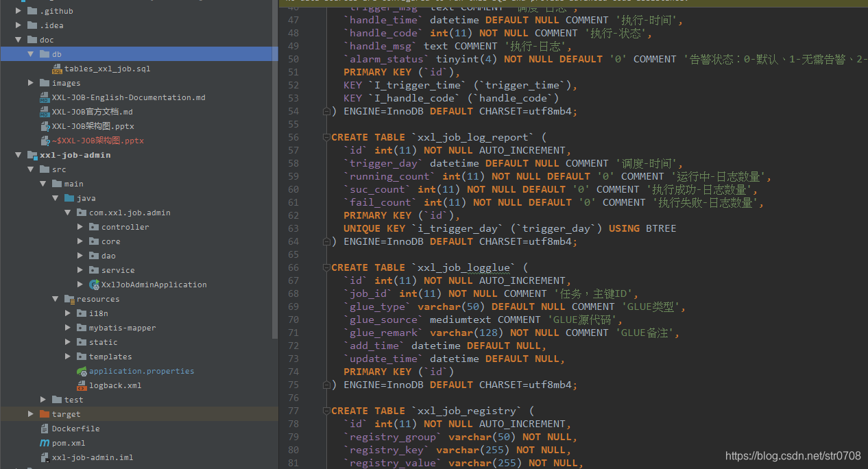Click the dao package icon
Image resolution: width=868 pixels, height=469 pixels.
94,256
